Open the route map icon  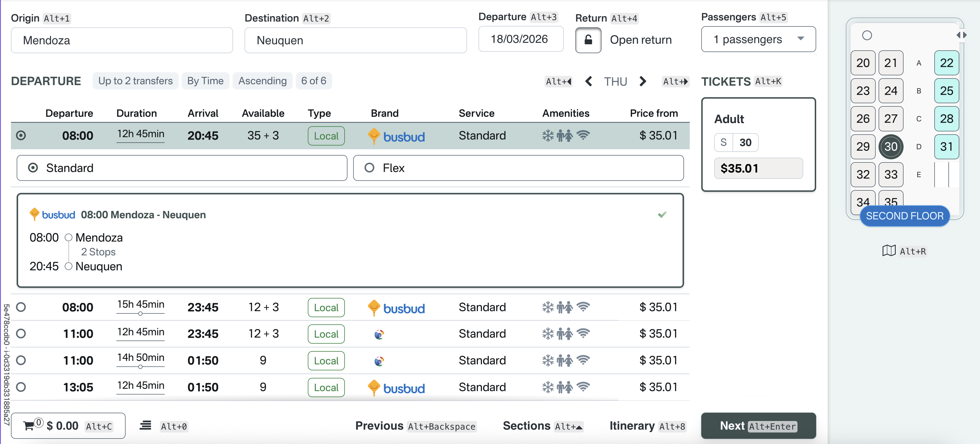[889, 250]
